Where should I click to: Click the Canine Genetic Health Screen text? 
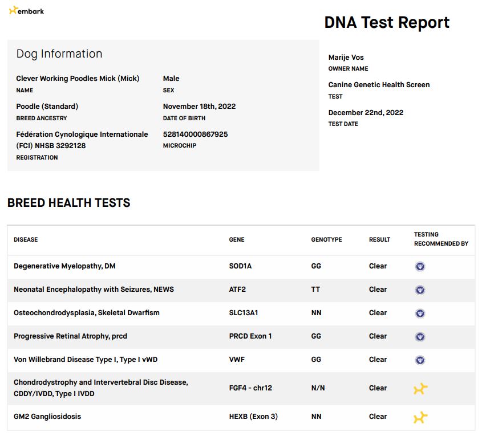point(379,85)
